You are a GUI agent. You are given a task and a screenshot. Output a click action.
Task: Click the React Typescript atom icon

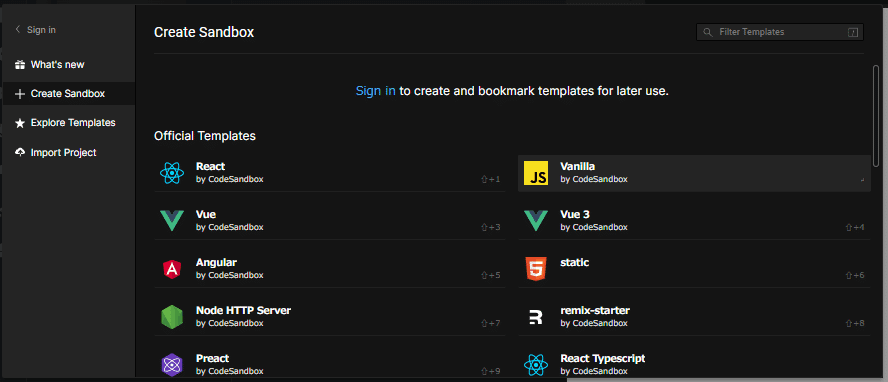(536, 364)
